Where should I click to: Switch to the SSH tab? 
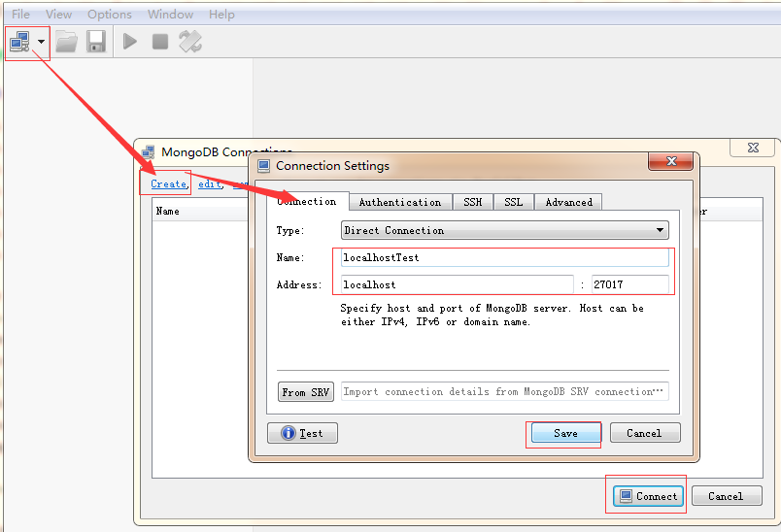click(473, 202)
